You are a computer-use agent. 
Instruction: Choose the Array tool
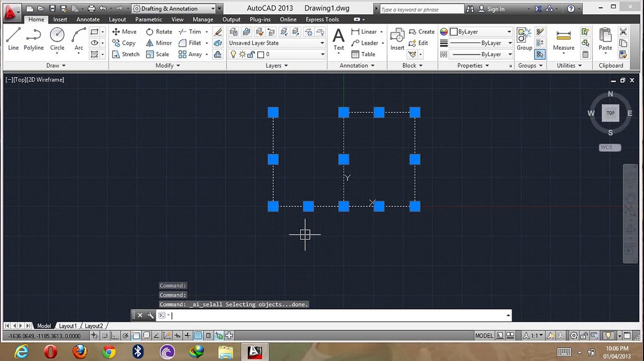tap(190, 54)
